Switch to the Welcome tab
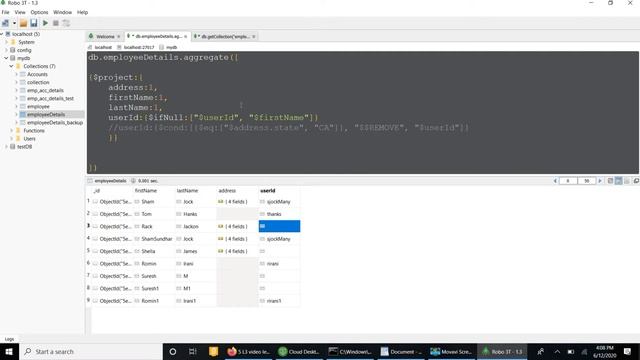The height and width of the screenshot is (360, 640). click(105, 36)
